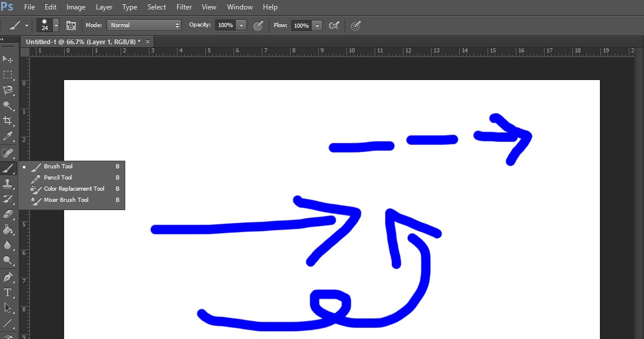Select the Move tool
The height and width of the screenshot is (339, 644).
[8, 59]
